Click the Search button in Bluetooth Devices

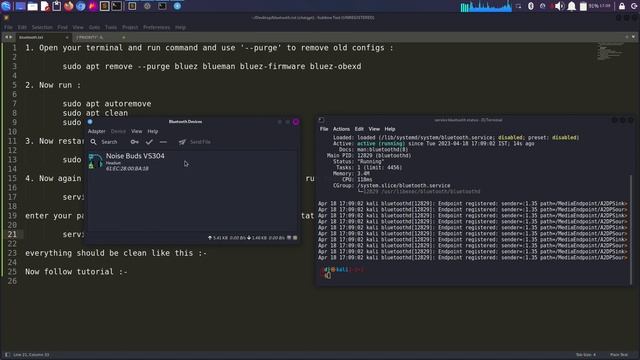pyautogui.click(x=104, y=142)
